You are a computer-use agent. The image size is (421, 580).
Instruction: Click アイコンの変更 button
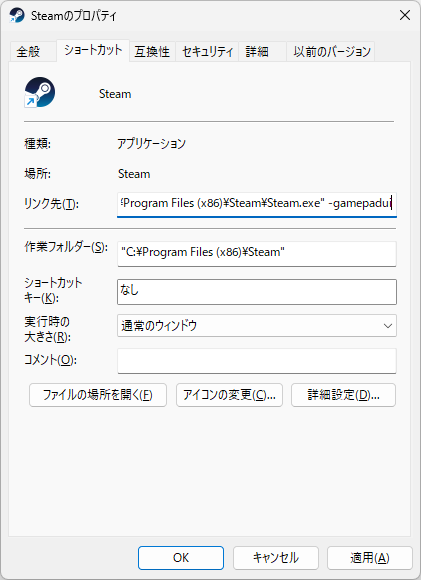[x=229, y=395]
